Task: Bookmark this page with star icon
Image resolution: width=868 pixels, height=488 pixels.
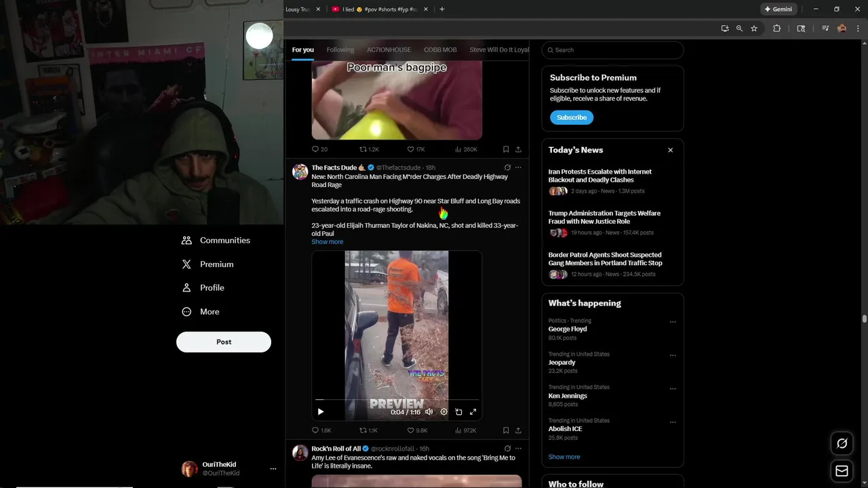Action: (x=754, y=28)
